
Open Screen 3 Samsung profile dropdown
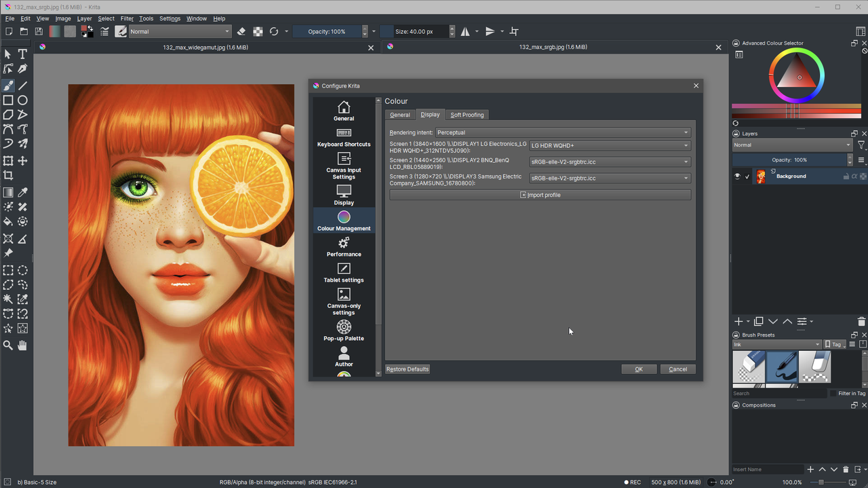tap(610, 178)
